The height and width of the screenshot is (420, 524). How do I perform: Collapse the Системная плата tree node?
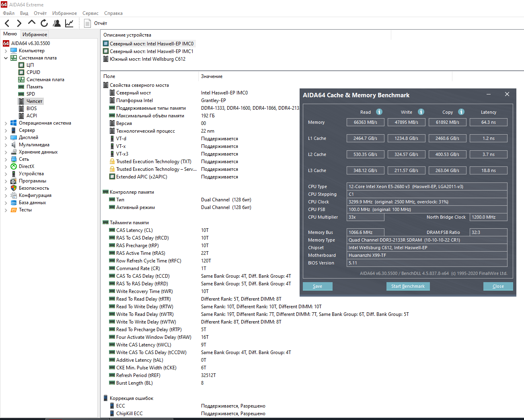pyautogui.click(x=6, y=58)
